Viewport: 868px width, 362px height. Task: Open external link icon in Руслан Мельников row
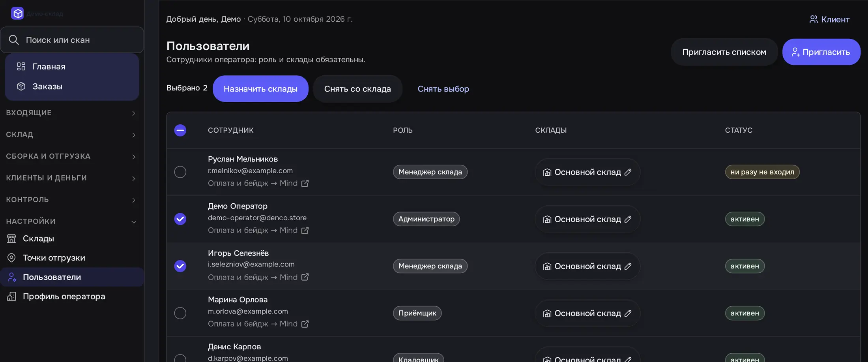(305, 183)
